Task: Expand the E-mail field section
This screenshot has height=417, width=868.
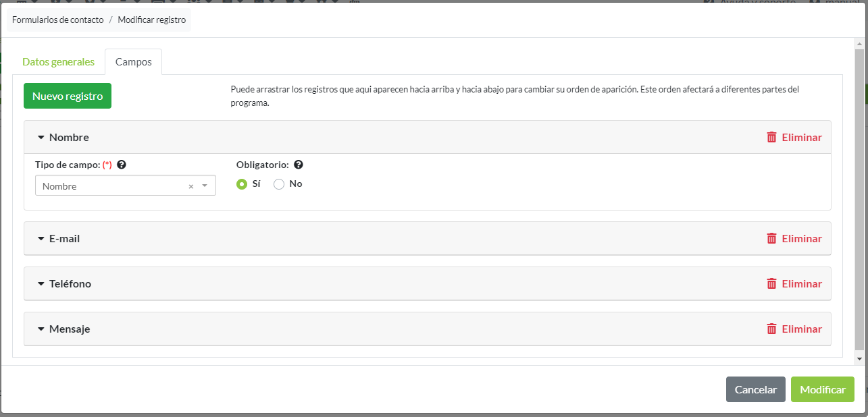Action: 41,239
